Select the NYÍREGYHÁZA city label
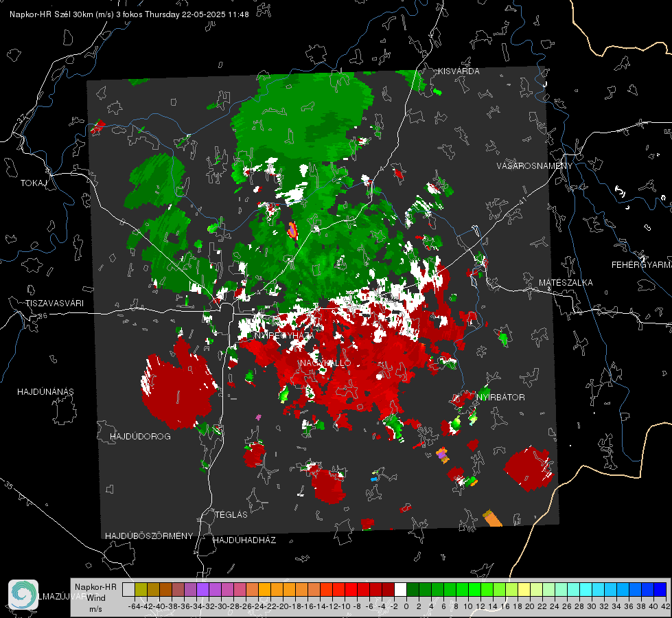The height and width of the screenshot is (618, 672). tap(285, 335)
